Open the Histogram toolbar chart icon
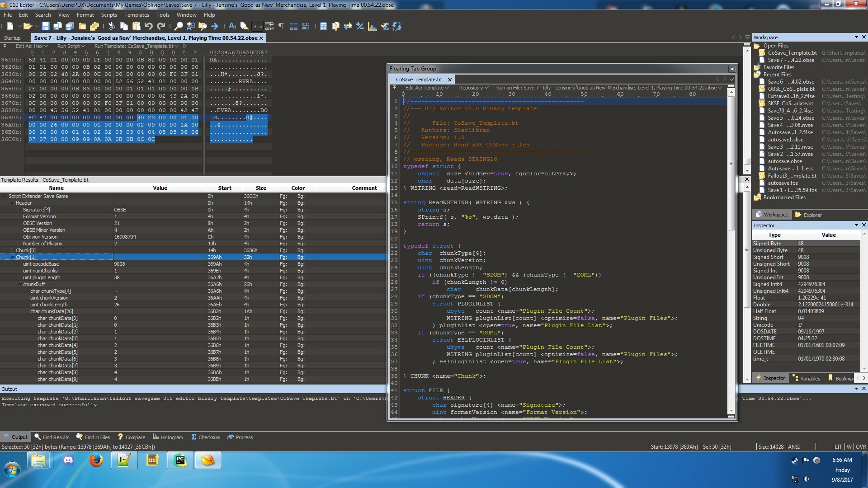The image size is (868, 488). pos(373,26)
